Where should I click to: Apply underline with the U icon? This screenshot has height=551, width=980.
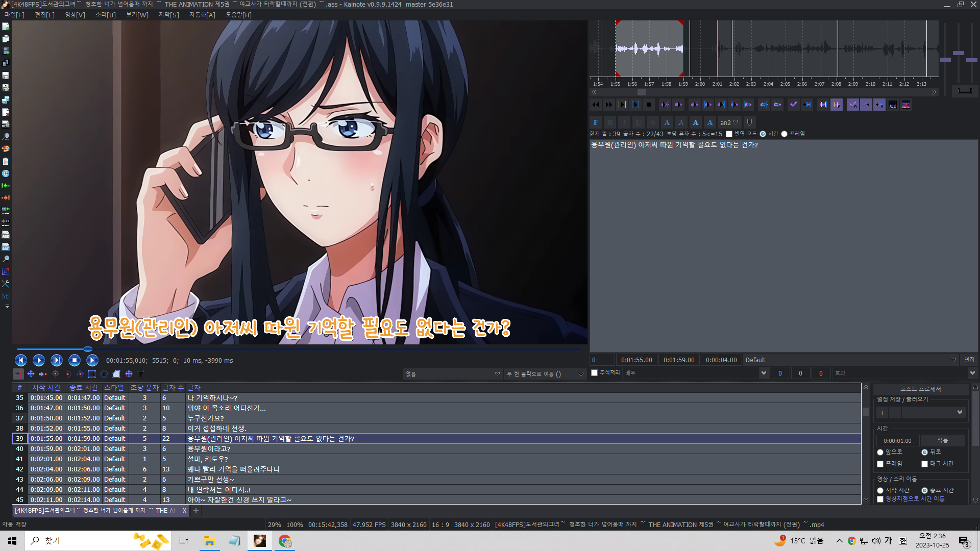(639, 122)
